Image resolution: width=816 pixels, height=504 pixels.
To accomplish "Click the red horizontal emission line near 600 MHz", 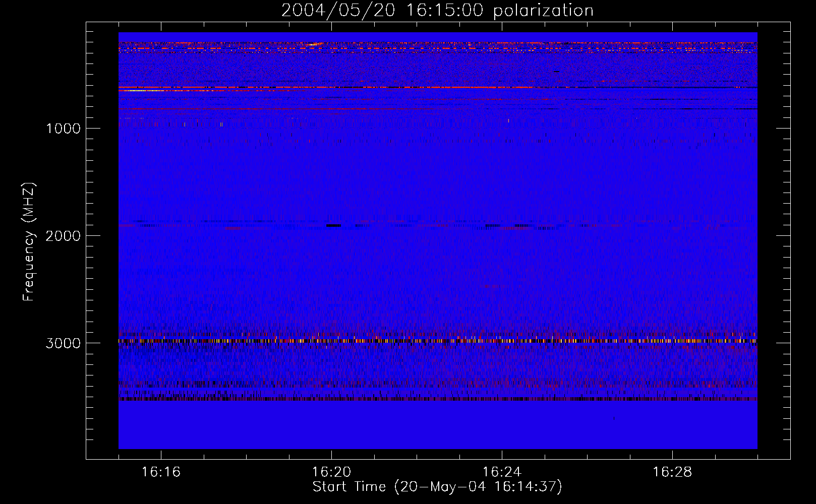I will 438,87.
